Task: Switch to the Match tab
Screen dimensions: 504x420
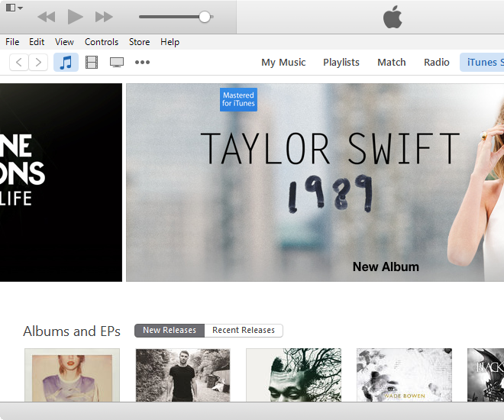Action: tap(392, 62)
